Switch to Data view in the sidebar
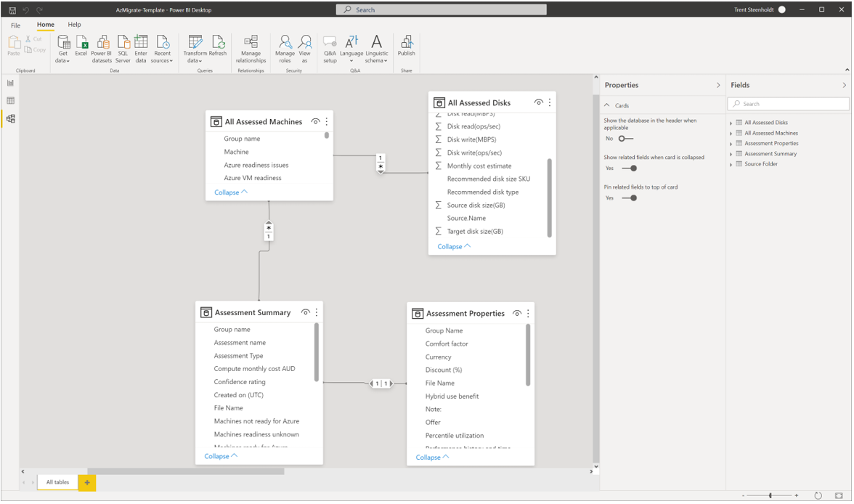854x504 pixels. [x=10, y=101]
